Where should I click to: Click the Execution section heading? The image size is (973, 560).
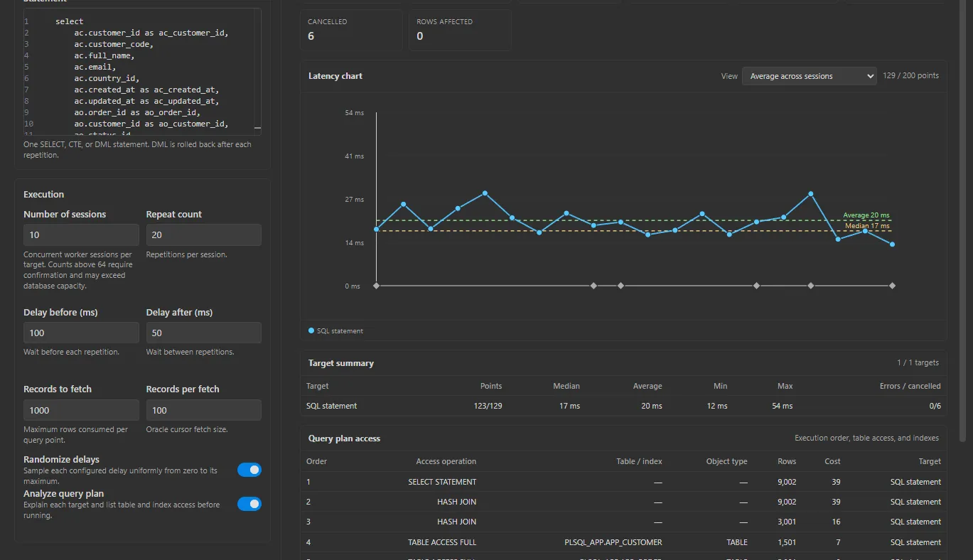pyautogui.click(x=43, y=194)
